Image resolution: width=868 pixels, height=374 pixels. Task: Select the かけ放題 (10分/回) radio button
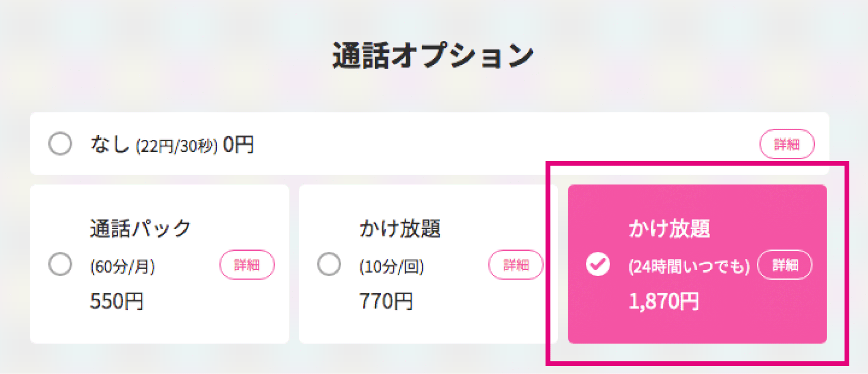tap(329, 264)
